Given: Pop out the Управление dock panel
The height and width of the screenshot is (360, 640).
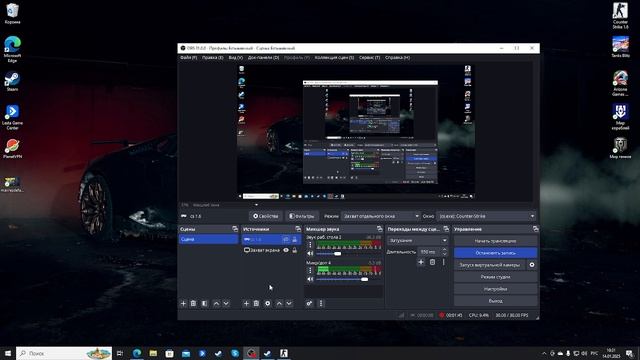Looking at the screenshot, I should (535, 229).
